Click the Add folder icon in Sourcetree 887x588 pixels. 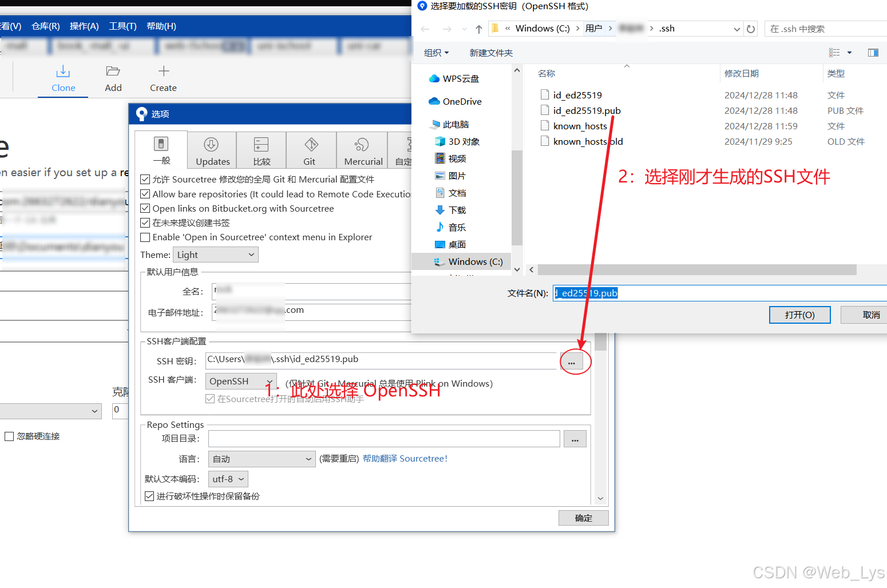click(113, 71)
